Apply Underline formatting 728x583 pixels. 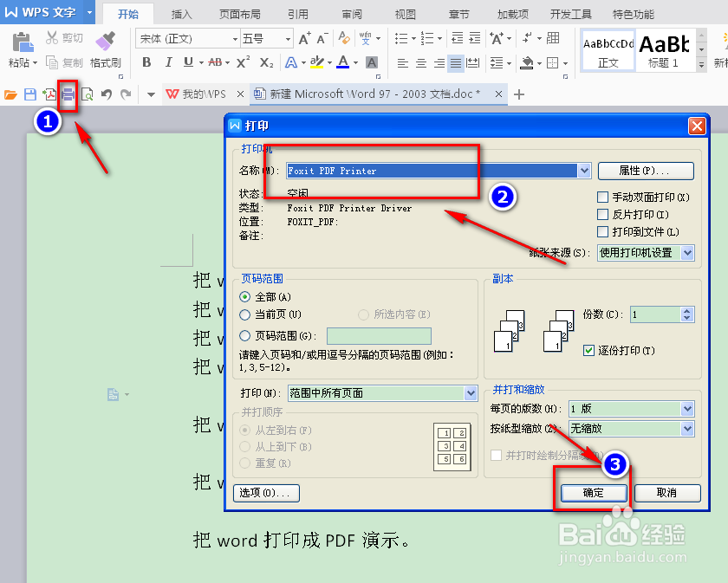click(188, 62)
